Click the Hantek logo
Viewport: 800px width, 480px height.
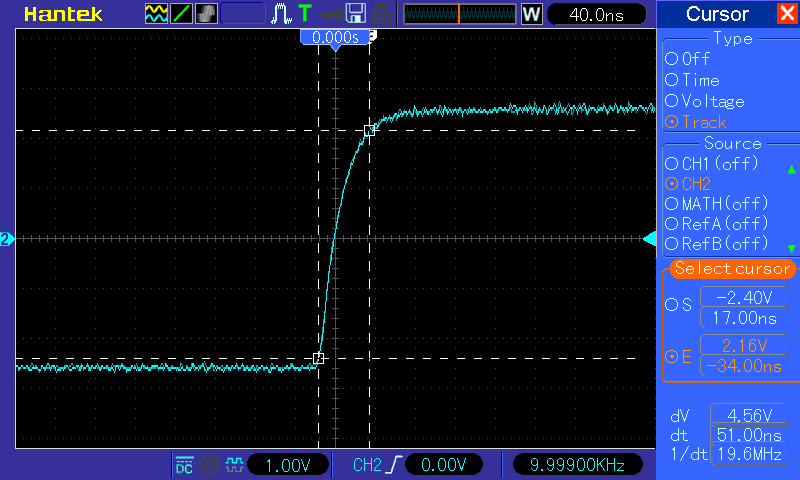click(x=63, y=14)
